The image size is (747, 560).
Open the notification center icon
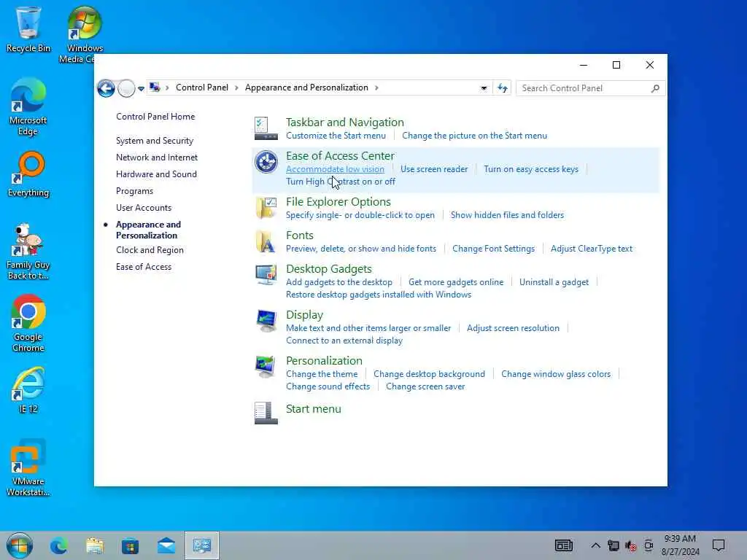point(719,545)
